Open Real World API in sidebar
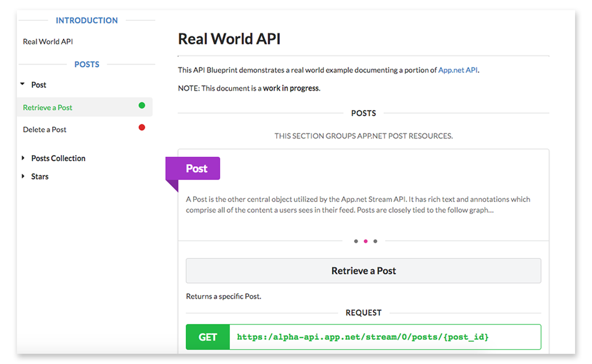 click(48, 41)
